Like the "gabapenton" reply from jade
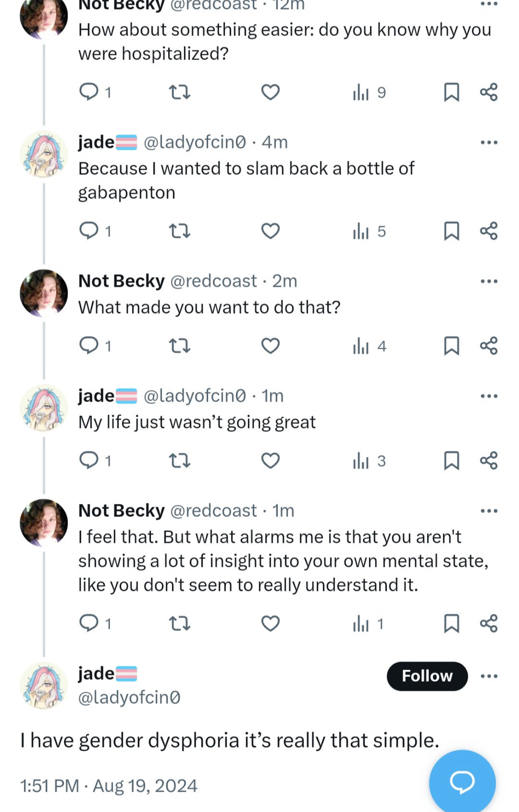519x812 pixels. tap(270, 231)
